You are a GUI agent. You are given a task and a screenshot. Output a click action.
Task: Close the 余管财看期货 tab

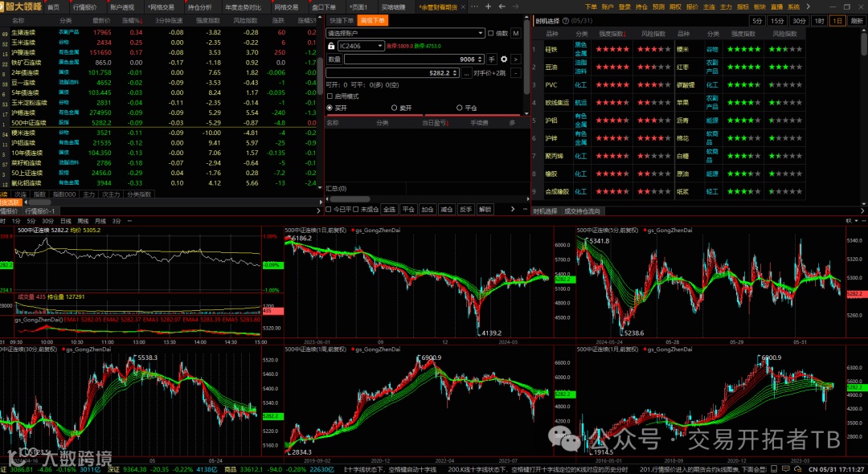tap(463, 7)
